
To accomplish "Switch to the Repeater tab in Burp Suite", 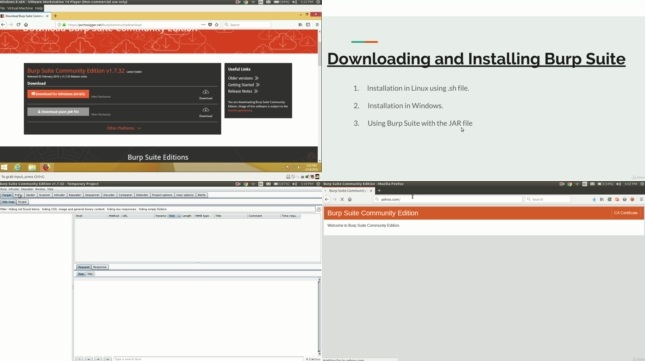I will pos(75,195).
